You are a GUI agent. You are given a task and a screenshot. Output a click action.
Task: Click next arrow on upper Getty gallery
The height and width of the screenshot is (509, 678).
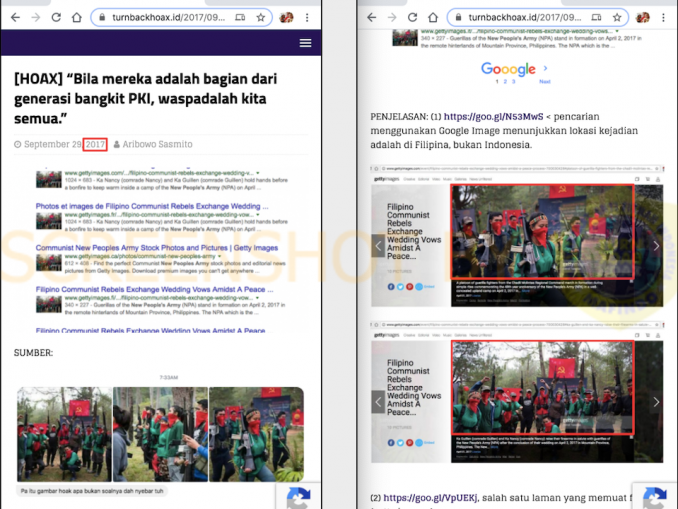click(x=656, y=246)
